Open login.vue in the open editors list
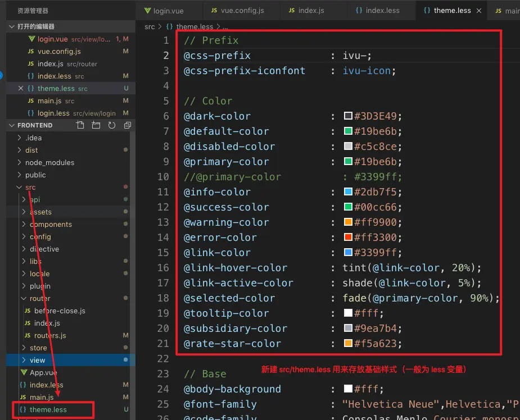Screen dimensions: 520x420 tap(71, 39)
